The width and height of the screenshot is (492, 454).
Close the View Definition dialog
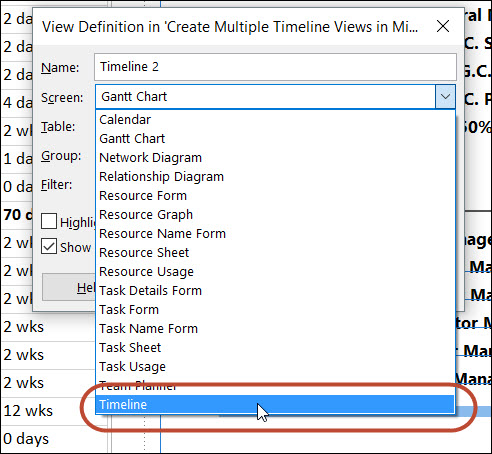pos(443,26)
